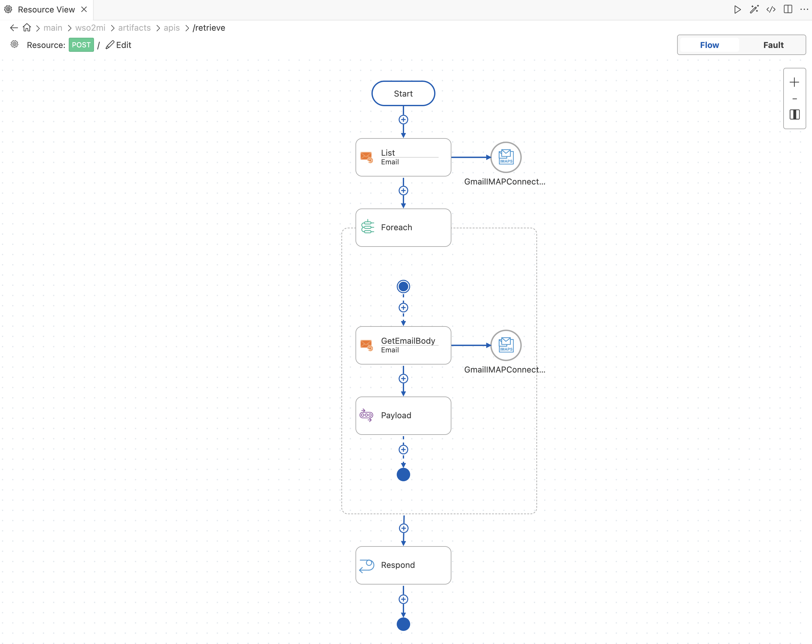Add a mediator after List Email node

[403, 191]
